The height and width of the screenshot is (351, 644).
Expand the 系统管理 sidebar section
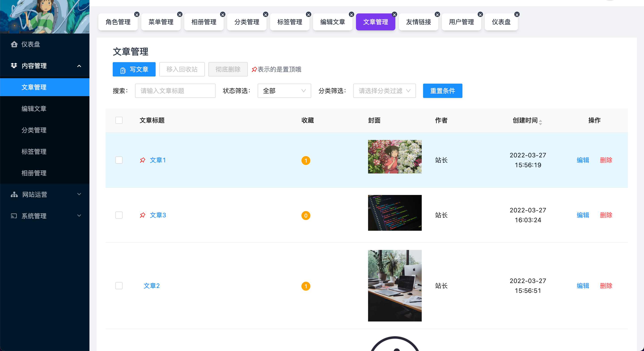click(x=79, y=216)
